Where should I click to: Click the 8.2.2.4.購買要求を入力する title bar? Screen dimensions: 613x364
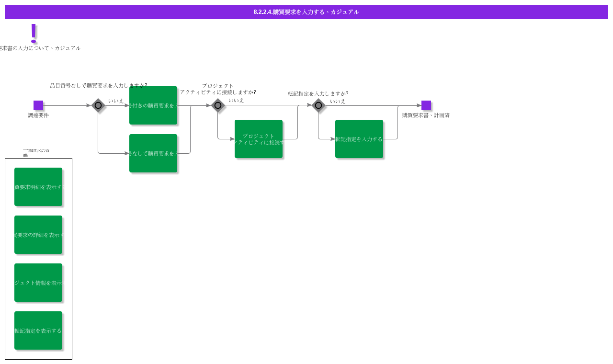click(x=306, y=12)
